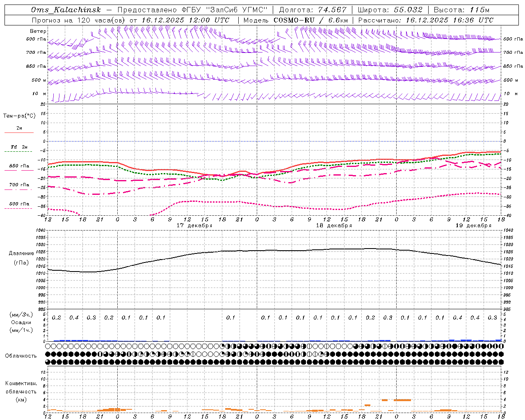Click the Облачность cloud cover label
The height and width of the screenshot is (420, 525).
[x=21, y=356]
